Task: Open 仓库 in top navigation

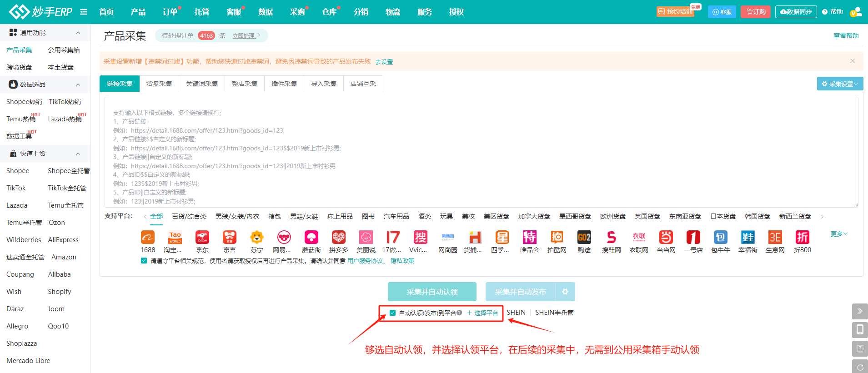Action: click(x=329, y=12)
